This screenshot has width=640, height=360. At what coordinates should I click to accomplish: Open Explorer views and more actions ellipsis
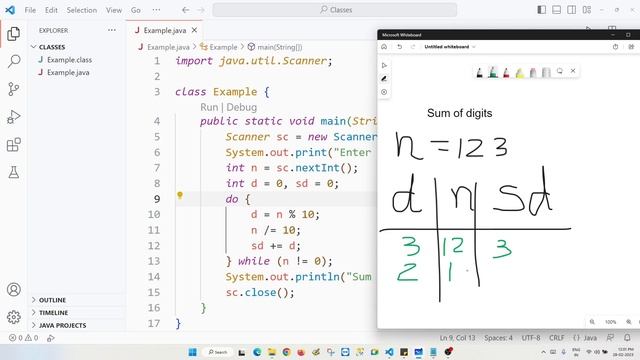[111, 30]
